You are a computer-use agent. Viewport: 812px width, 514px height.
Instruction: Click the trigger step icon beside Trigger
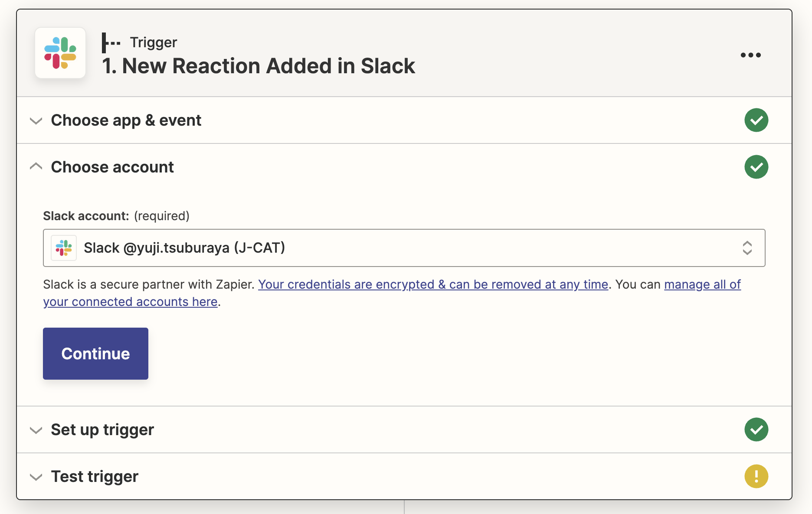click(x=111, y=42)
